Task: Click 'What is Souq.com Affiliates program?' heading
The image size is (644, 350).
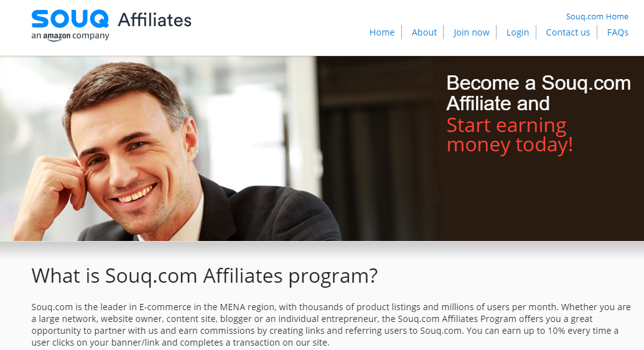Action: (204, 276)
